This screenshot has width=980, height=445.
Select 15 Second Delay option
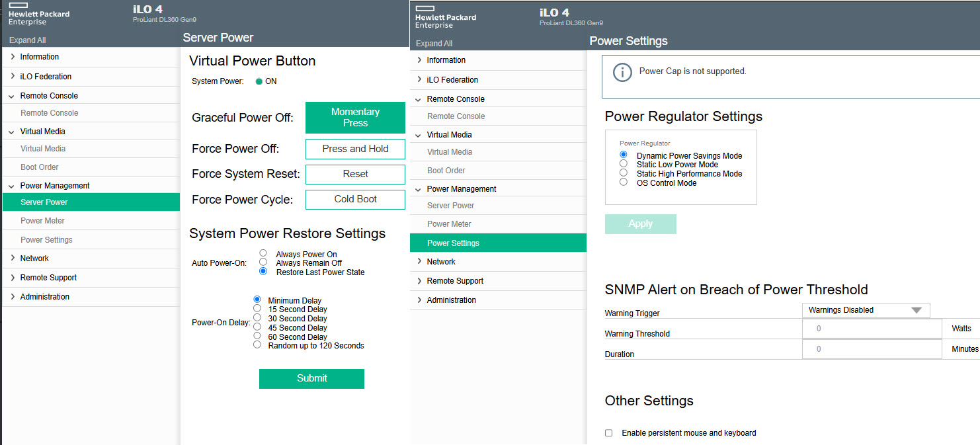257,308
